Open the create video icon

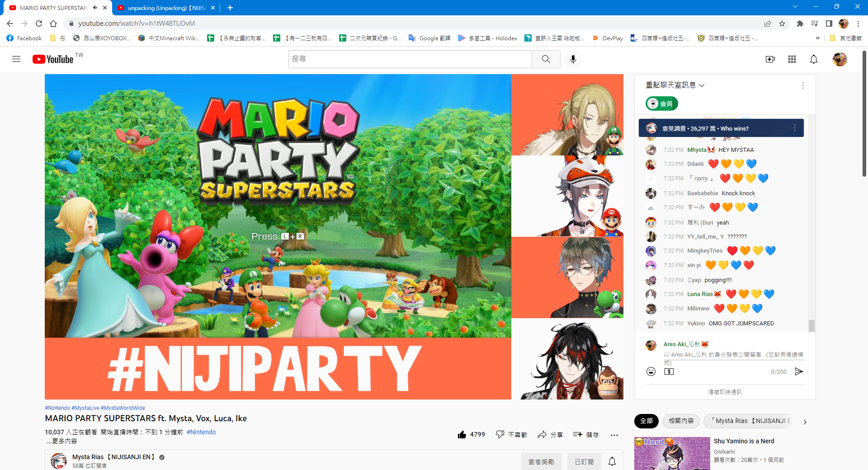tap(770, 59)
